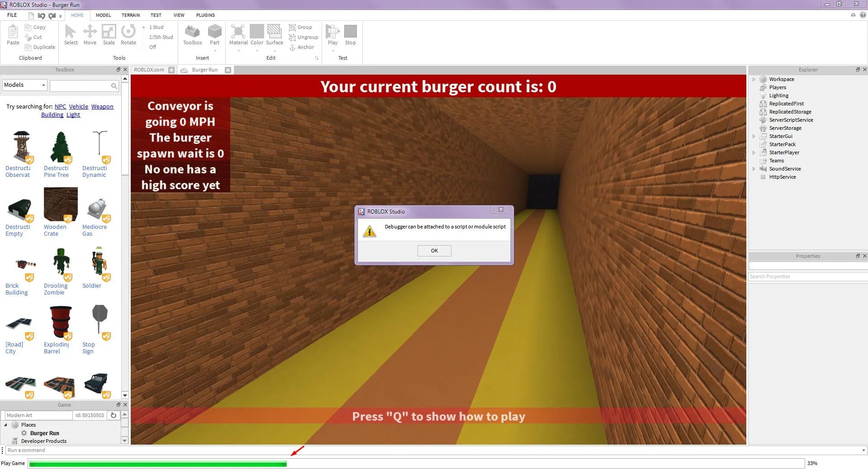Activate the Select arrow tool
This screenshot has height=470, width=868.
pyautogui.click(x=71, y=35)
